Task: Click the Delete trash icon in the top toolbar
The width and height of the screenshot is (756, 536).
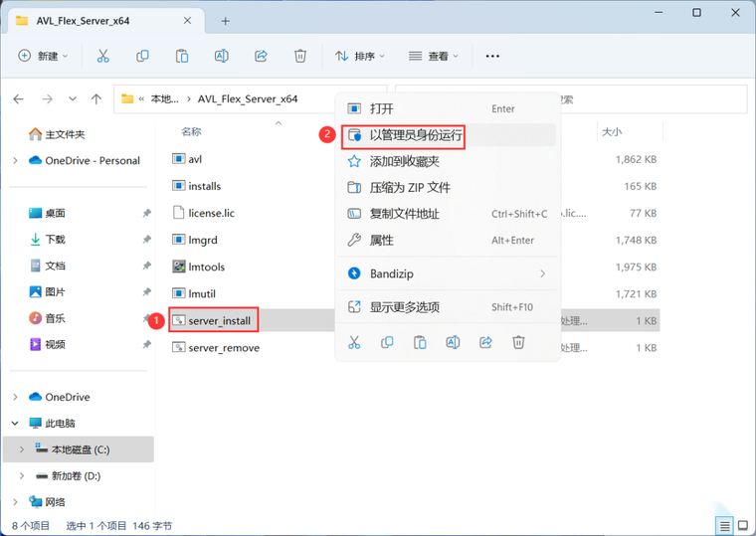Action: point(300,56)
